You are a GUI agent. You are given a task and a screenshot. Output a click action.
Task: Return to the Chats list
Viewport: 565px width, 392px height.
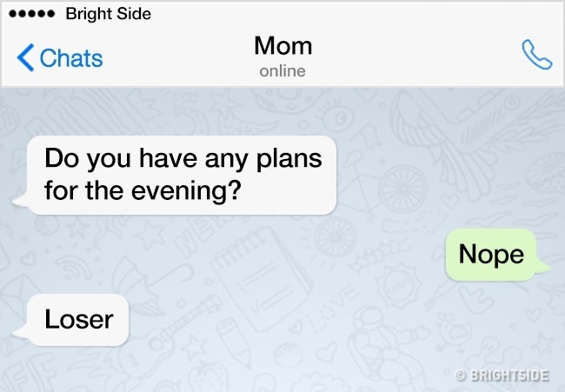tap(60, 57)
